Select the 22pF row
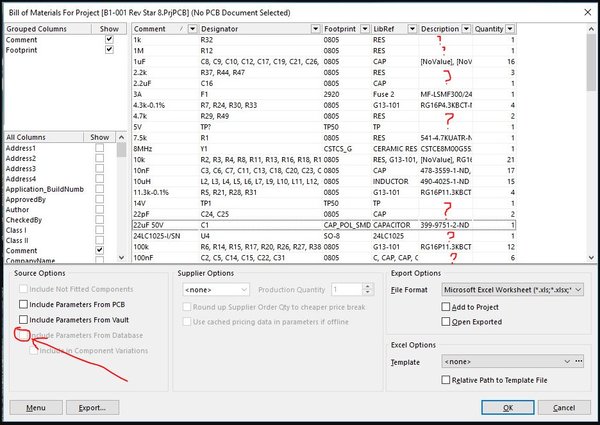The height and width of the screenshot is (425, 600). tap(324, 214)
